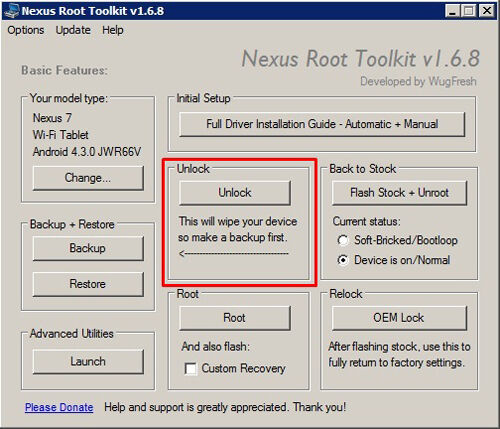Viewport: 500px width, 429px height.
Task: Click the Nexus Root Toolkit title bar icon
Action: 12,11
